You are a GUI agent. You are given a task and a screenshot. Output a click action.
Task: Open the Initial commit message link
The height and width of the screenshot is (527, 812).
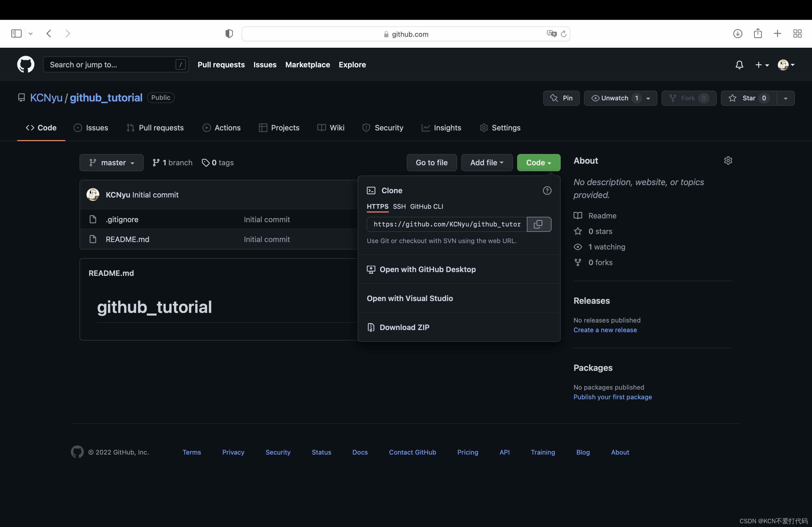[x=155, y=195]
